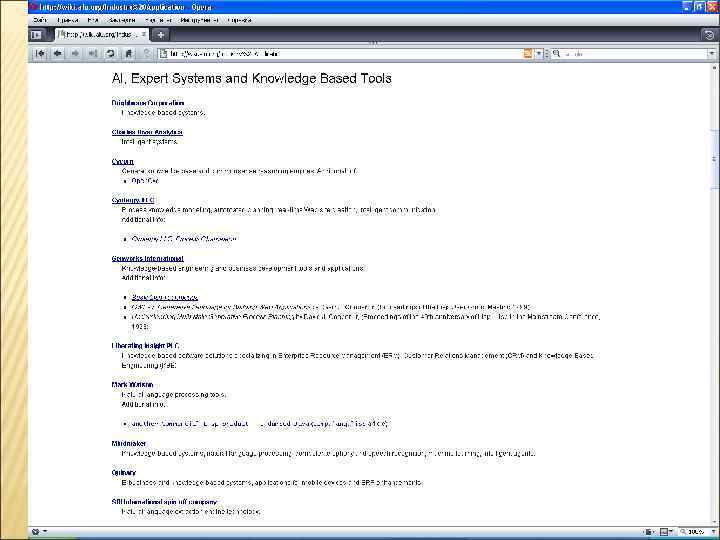Click the page heading AI, Expert Systems

(252, 79)
